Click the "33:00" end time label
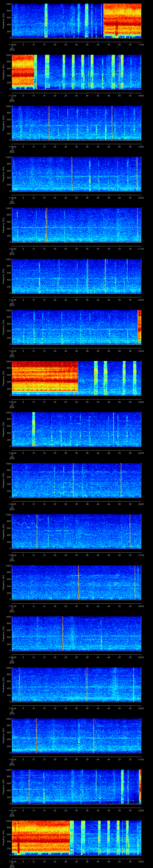The height and width of the screenshot is (868, 153). pos(141,861)
